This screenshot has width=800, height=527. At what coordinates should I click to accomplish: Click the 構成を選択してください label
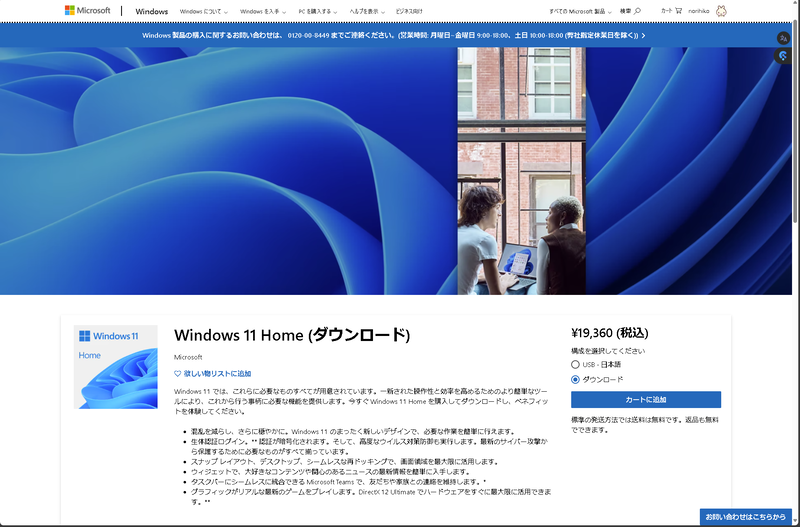pos(608,351)
